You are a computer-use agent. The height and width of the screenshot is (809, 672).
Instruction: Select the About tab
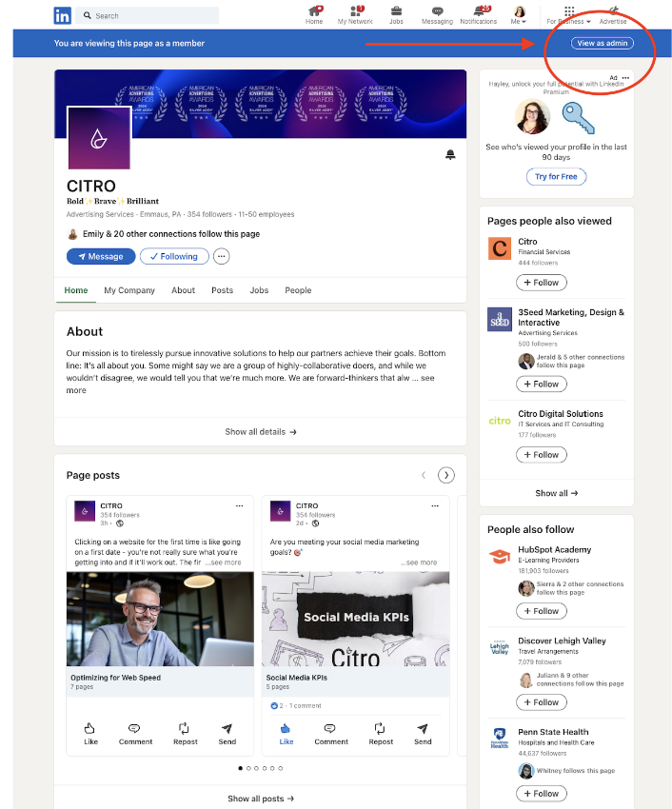(x=183, y=290)
